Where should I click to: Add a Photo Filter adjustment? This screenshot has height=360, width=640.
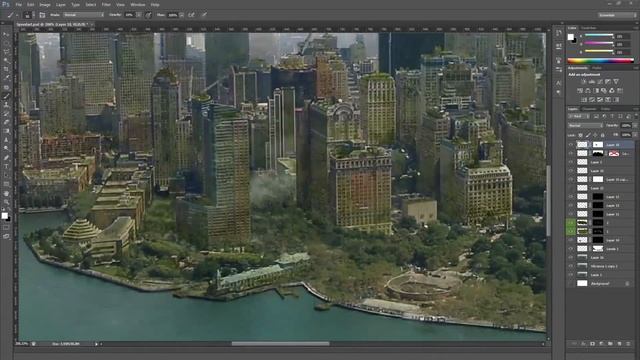[x=604, y=90]
